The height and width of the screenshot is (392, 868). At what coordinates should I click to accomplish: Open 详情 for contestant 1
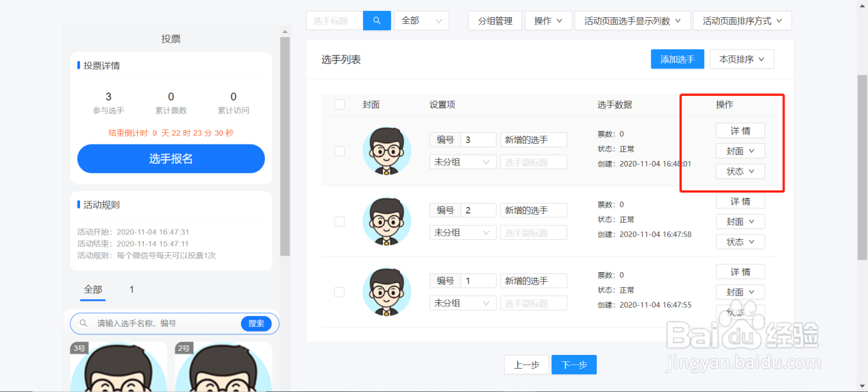pos(740,271)
